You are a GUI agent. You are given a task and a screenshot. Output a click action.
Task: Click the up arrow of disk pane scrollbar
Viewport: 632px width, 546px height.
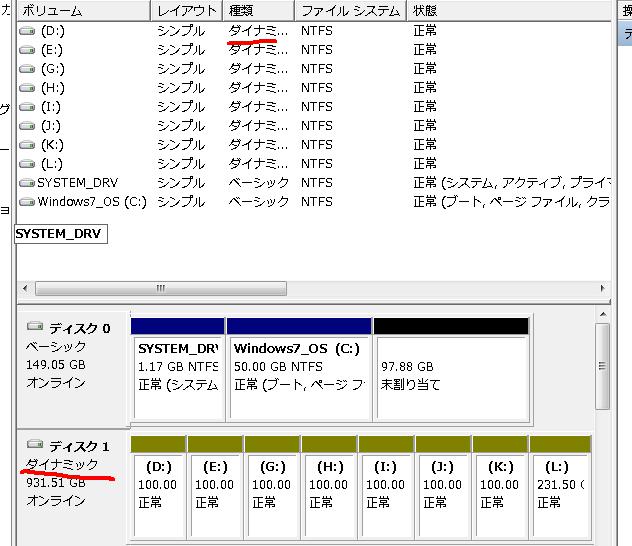tap(603, 314)
